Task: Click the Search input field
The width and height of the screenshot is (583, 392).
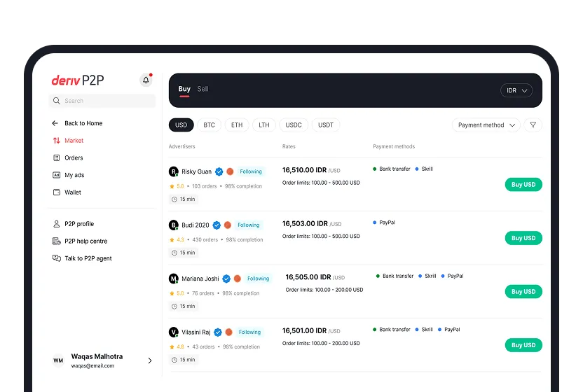Action: tap(102, 101)
